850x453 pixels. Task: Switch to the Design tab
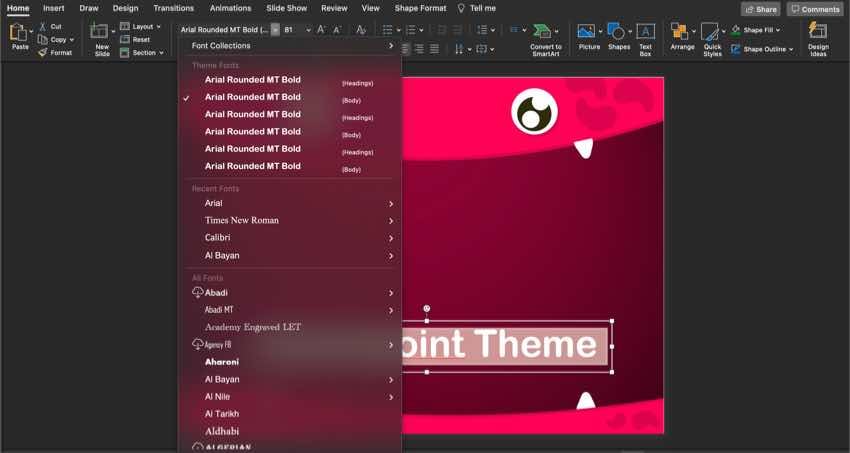(x=125, y=8)
